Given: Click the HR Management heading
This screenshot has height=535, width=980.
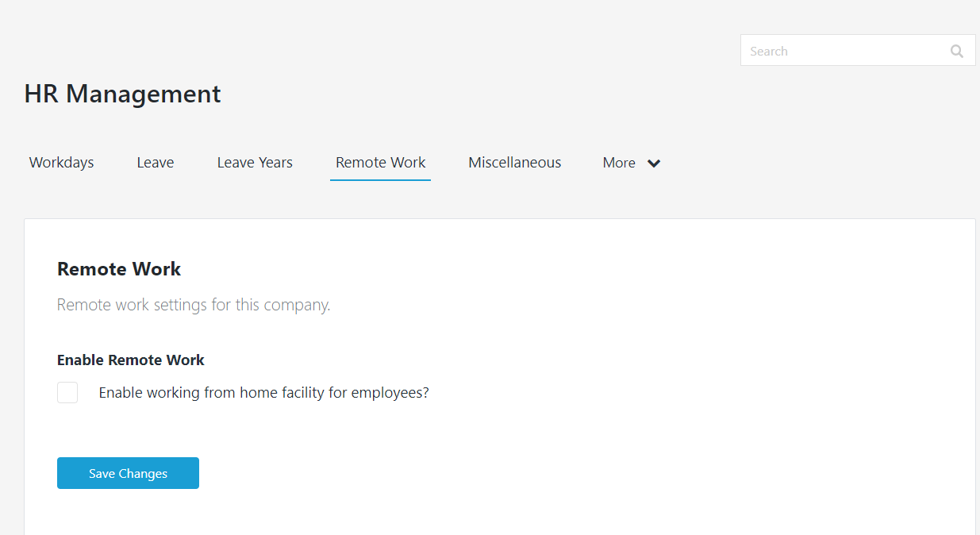Looking at the screenshot, I should [x=122, y=94].
